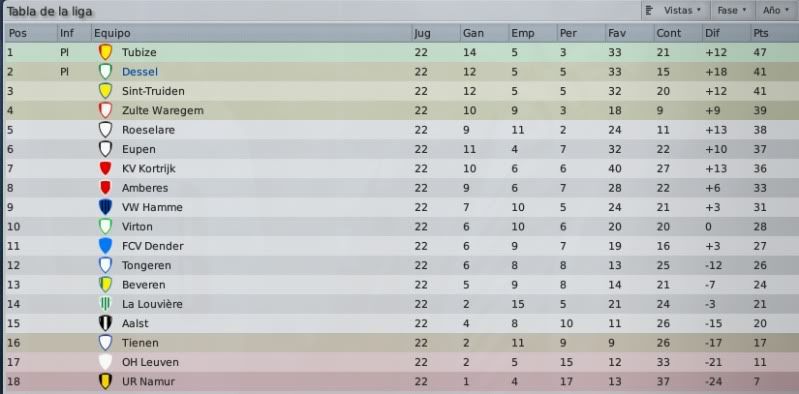Click the La Louvière green striped badge
The width and height of the screenshot is (799, 394).
click(105, 304)
